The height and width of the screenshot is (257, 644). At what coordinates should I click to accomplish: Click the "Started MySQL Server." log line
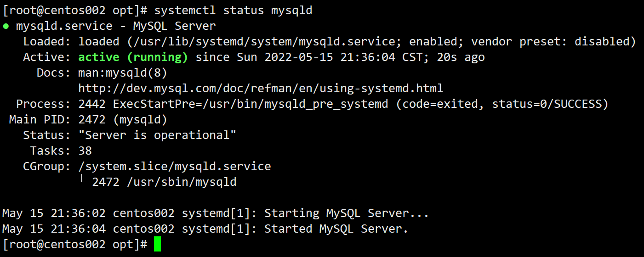[336, 229]
